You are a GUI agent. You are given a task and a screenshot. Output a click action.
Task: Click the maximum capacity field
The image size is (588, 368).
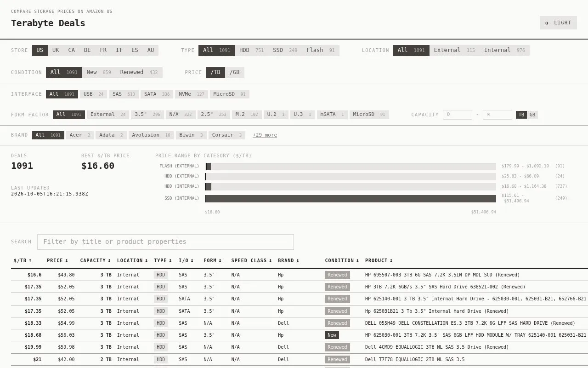[498, 115]
